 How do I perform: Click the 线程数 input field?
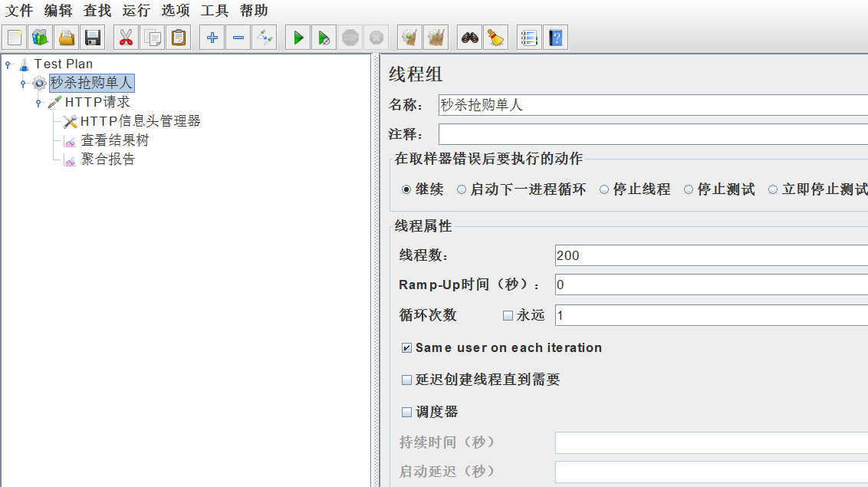(x=711, y=255)
